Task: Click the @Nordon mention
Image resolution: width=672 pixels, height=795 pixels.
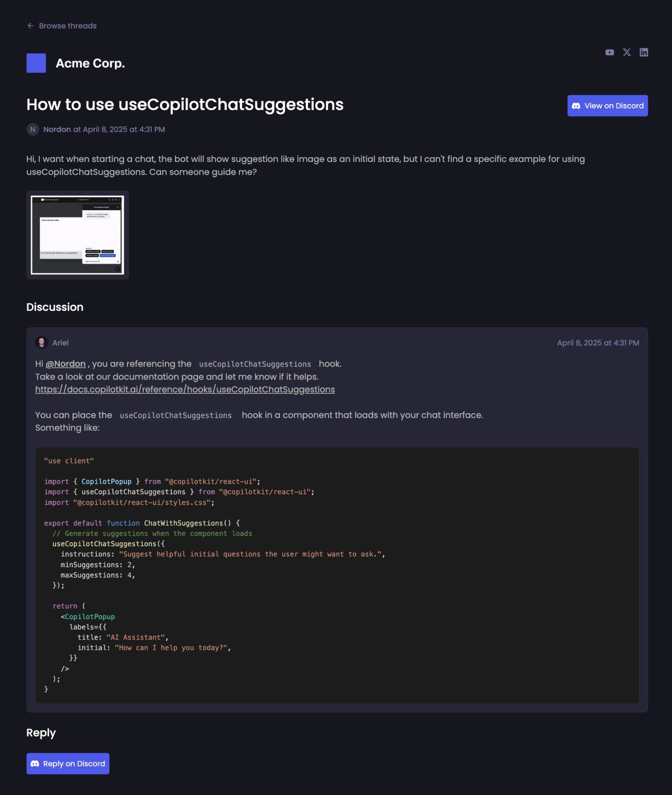Action: coord(65,364)
